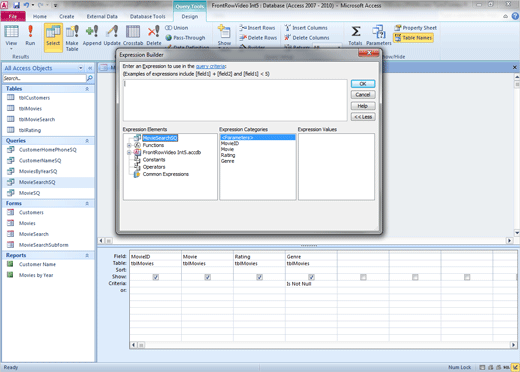Toggle the Totals sigma icon
This screenshot has width=520, height=372.
[x=355, y=35]
